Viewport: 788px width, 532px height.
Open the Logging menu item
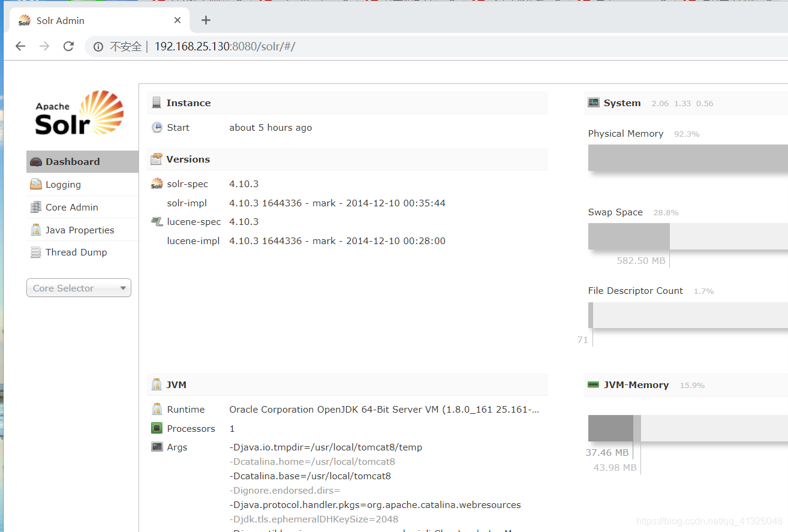pos(83,185)
